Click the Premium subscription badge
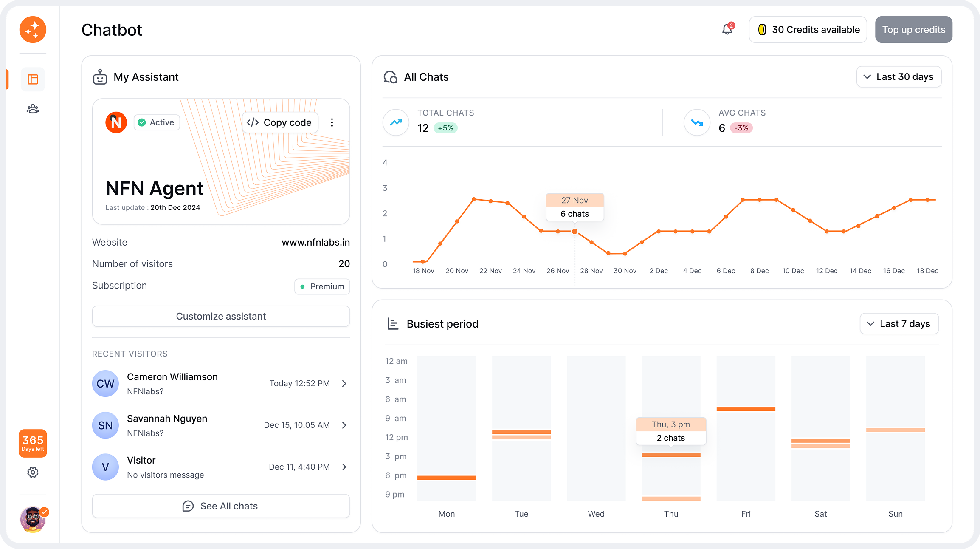This screenshot has width=980, height=549. (x=322, y=286)
